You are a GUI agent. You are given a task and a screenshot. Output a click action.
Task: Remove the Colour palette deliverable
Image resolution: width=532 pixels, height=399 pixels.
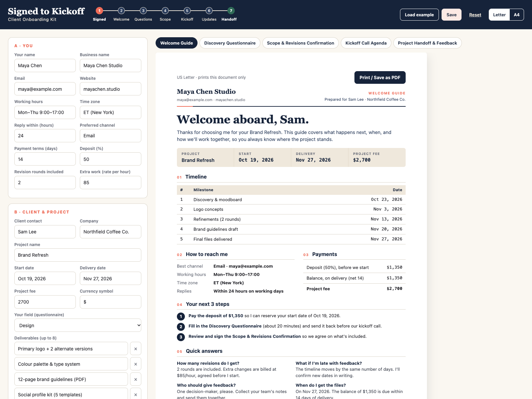pos(136,364)
